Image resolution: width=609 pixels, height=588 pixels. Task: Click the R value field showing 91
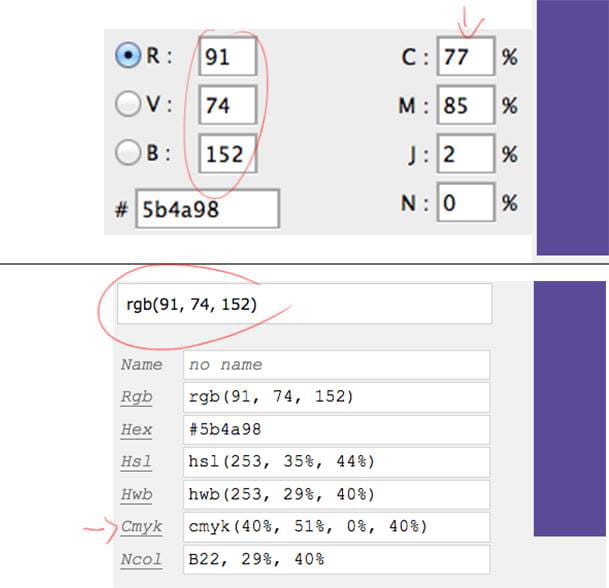click(228, 56)
